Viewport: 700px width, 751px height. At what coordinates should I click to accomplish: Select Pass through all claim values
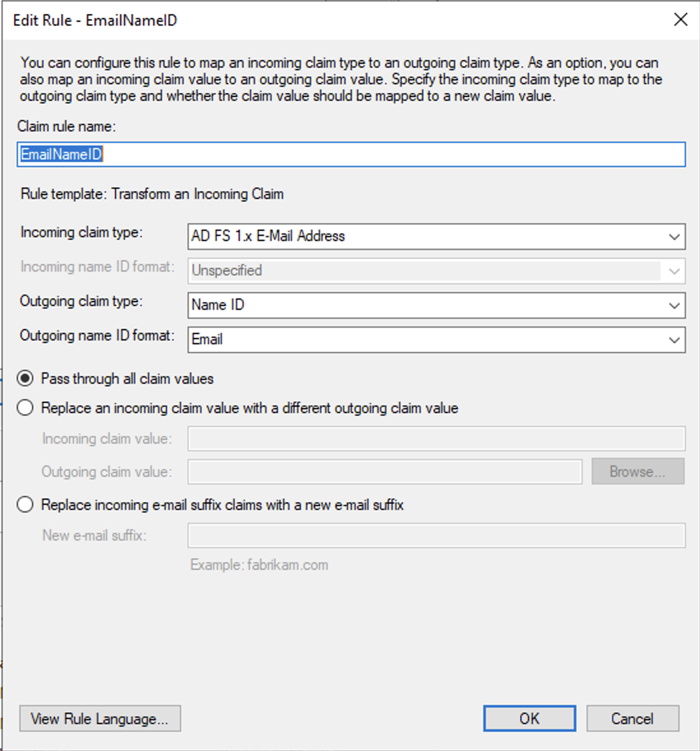[26, 379]
